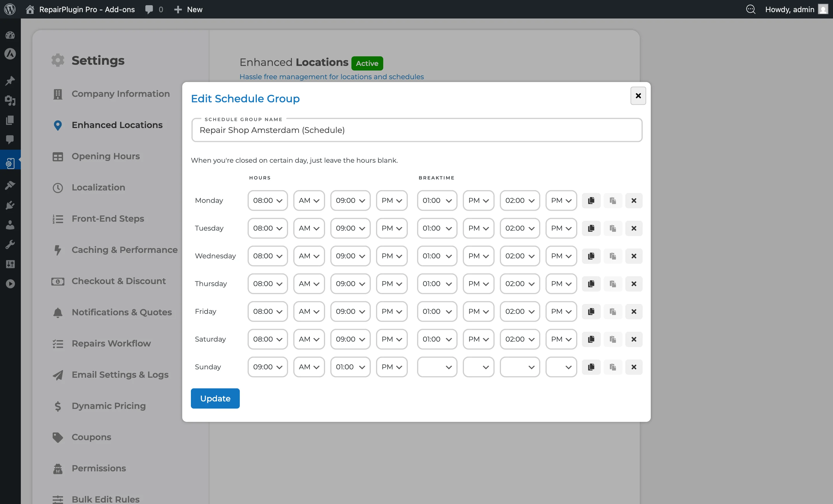Go to Company Information settings
Image resolution: width=833 pixels, height=504 pixels.
pyautogui.click(x=120, y=94)
